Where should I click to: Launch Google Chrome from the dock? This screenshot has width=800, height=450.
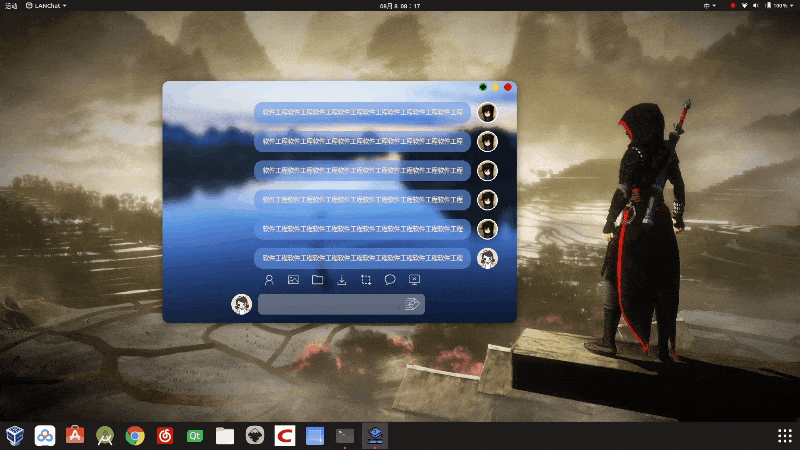[x=135, y=436]
